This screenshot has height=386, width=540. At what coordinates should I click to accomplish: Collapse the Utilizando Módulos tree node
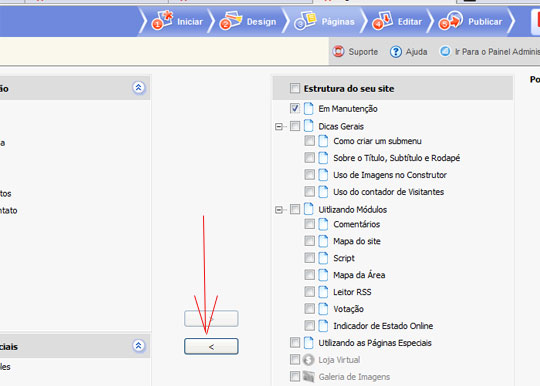[279, 210]
